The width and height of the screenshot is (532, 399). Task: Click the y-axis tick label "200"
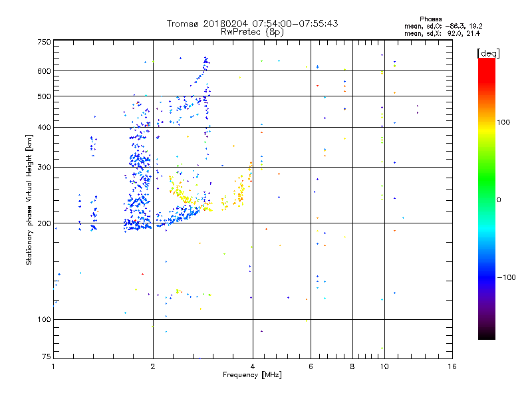[44, 223]
